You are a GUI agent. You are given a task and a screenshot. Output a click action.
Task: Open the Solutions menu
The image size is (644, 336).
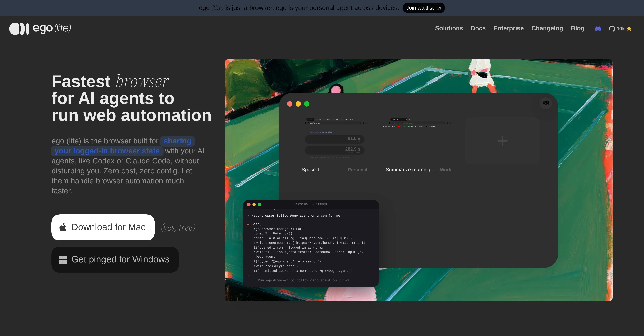tap(449, 28)
